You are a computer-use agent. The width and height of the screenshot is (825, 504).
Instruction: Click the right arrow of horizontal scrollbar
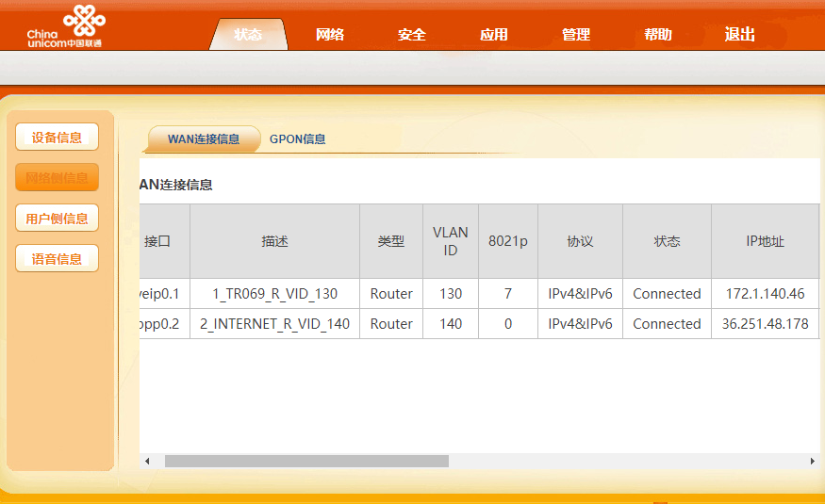point(813,461)
